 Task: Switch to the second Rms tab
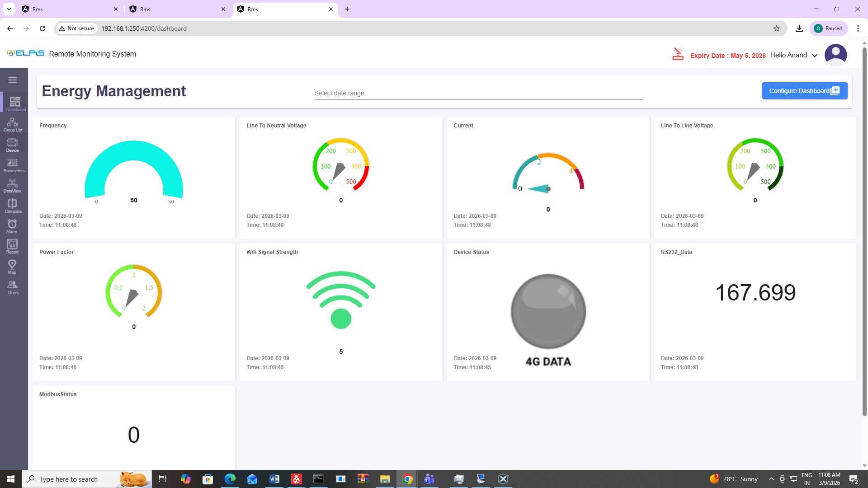click(177, 9)
